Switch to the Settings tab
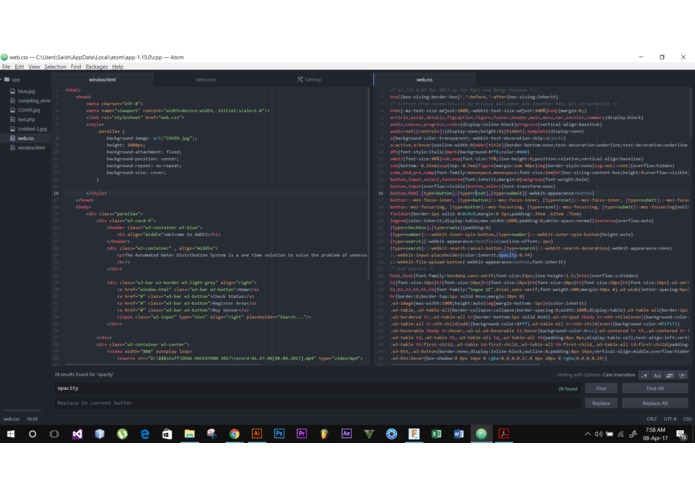 (310, 80)
